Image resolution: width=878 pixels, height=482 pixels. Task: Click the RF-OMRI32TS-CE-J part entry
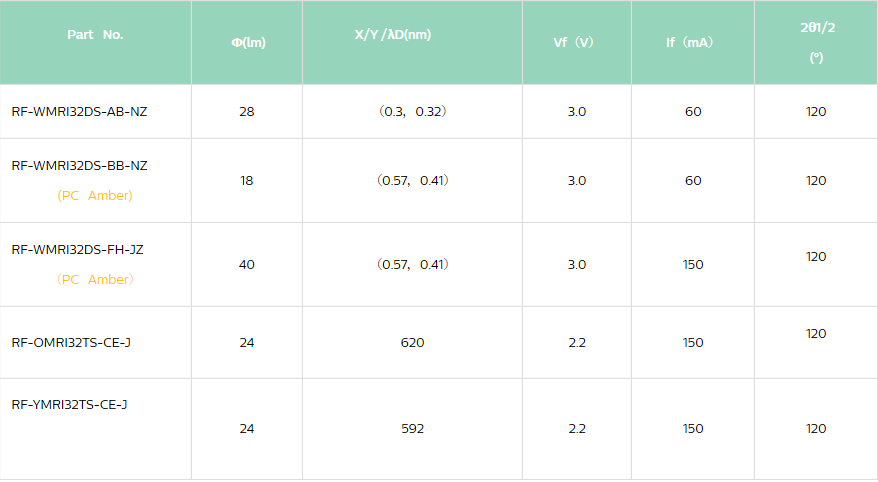click(71, 343)
